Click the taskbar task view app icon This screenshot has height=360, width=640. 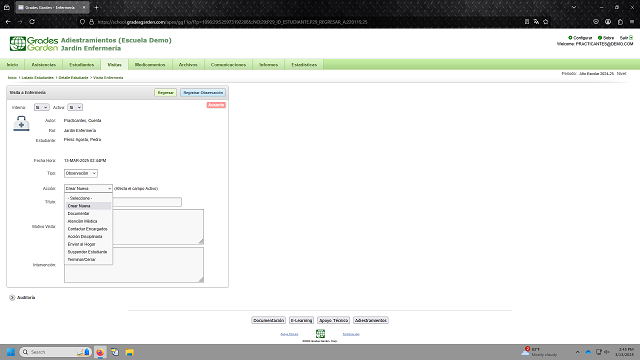coord(115,352)
